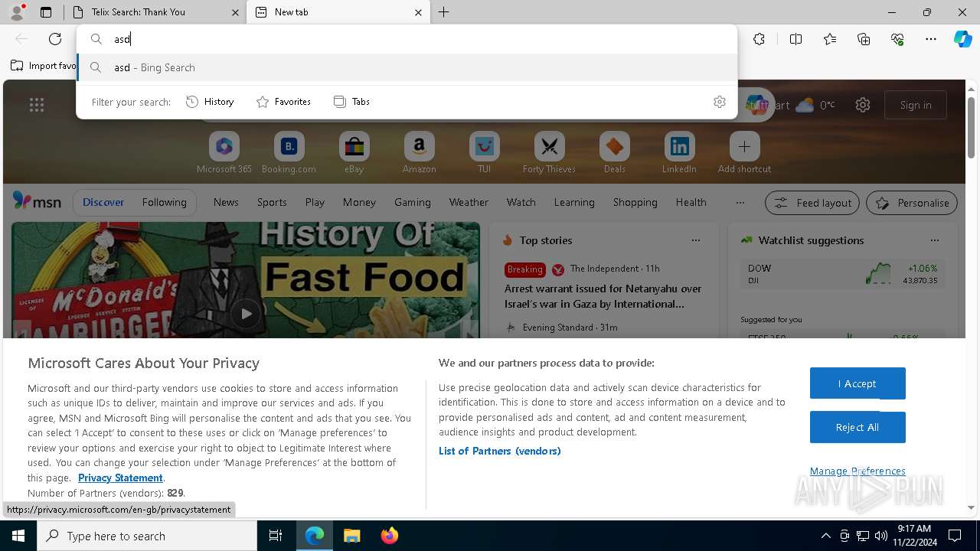Open Task View on taskbar
The width and height of the screenshot is (980, 551).
click(276, 536)
